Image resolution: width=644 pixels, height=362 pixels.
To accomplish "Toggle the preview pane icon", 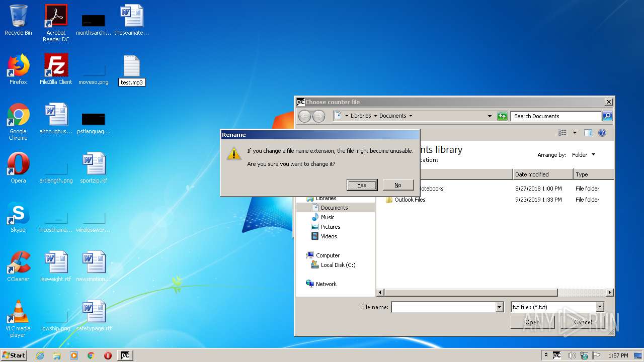I will [x=588, y=133].
